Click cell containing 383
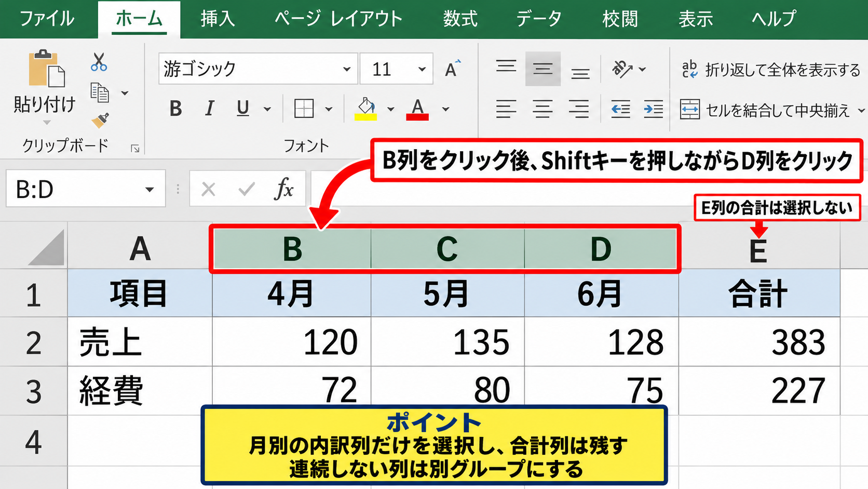The width and height of the screenshot is (868, 489). pyautogui.click(x=759, y=342)
